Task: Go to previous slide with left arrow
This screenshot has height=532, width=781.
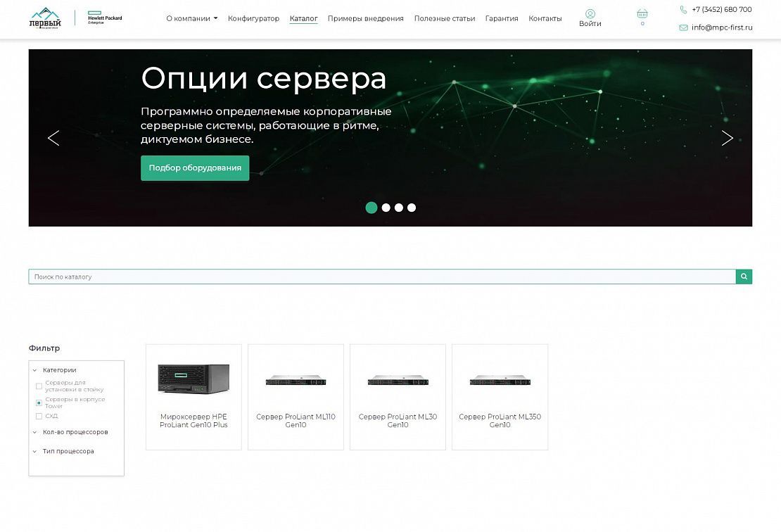Action: pos(53,138)
